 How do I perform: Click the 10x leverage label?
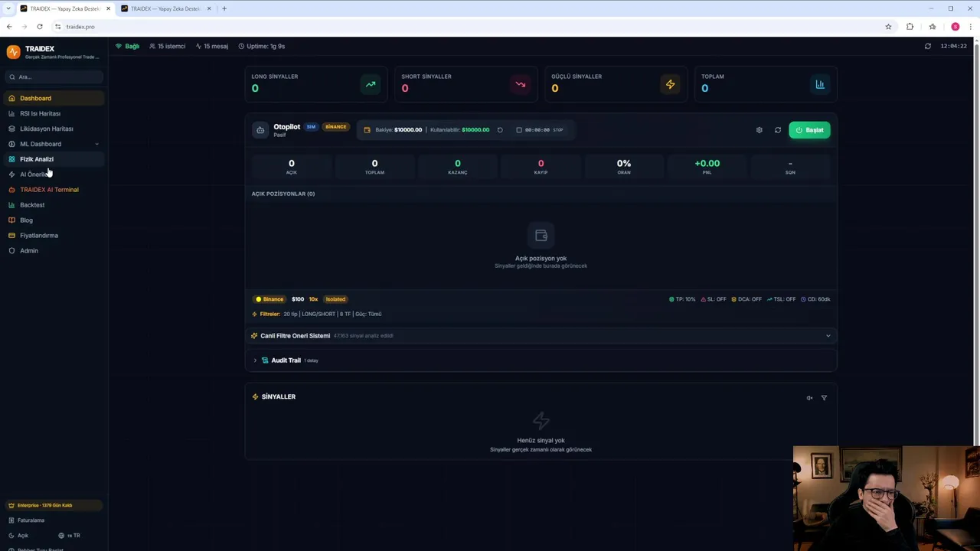313,299
